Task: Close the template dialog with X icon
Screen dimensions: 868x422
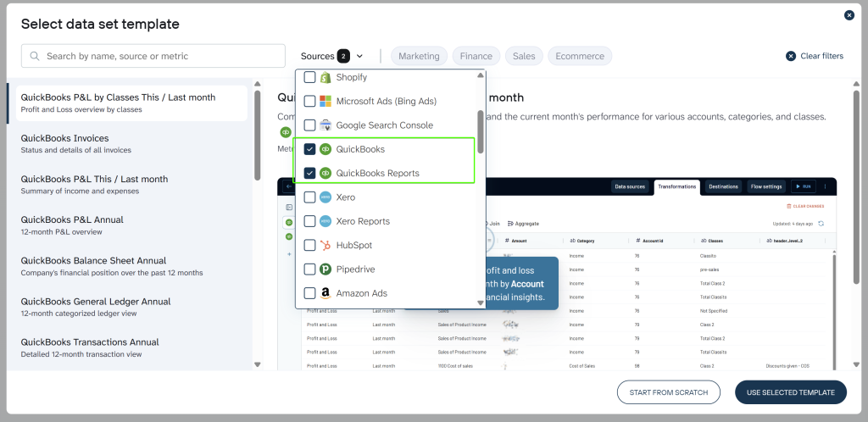Action: (x=849, y=15)
